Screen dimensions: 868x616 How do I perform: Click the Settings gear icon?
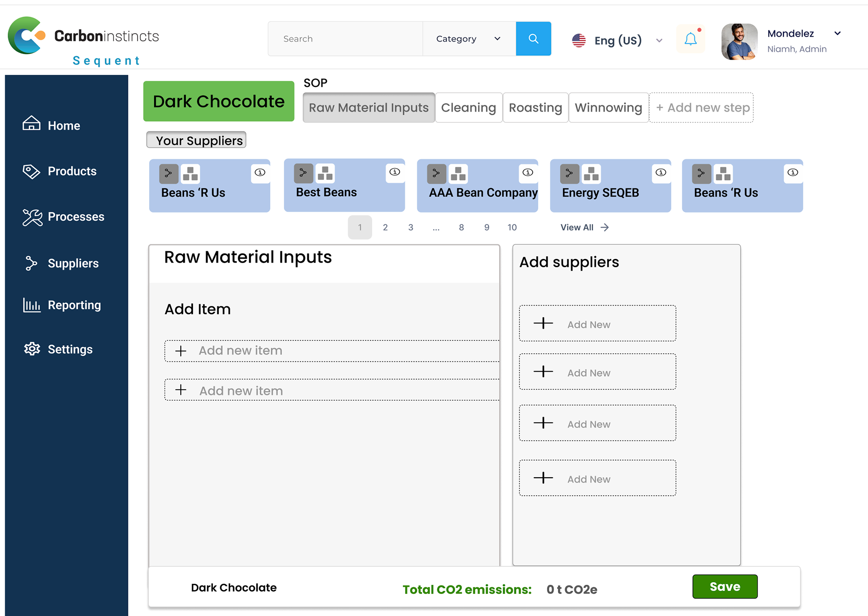point(32,349)
